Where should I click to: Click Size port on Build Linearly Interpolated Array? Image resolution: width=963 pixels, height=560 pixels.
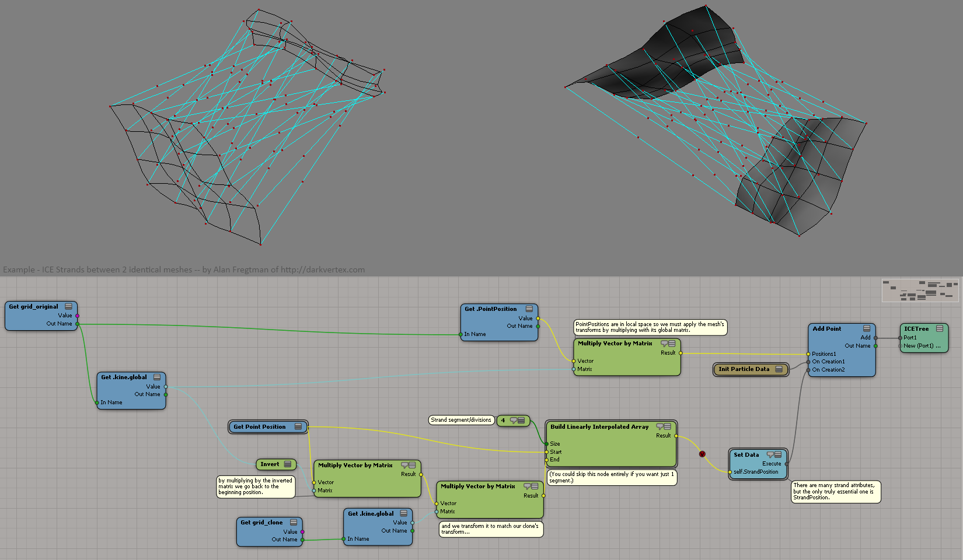coord(547,444)
